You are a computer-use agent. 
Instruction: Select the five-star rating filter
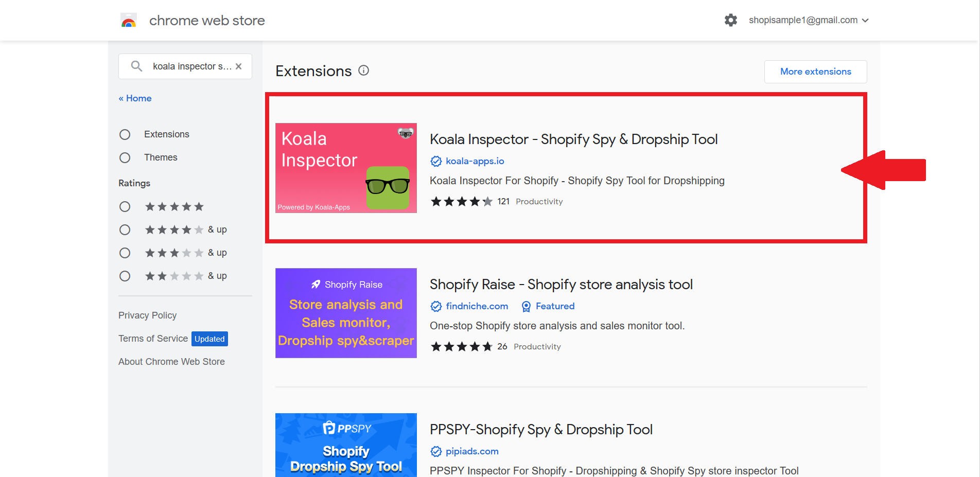coord(125,207)
